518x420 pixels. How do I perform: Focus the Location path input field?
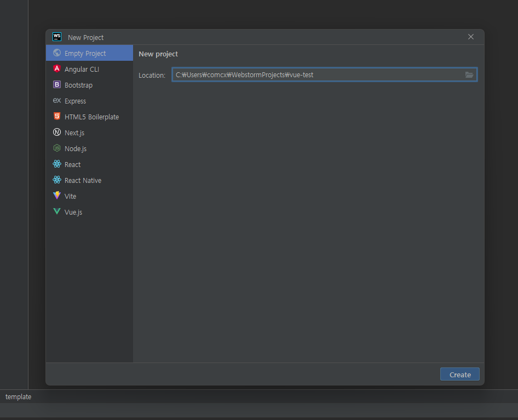(324, 74)
